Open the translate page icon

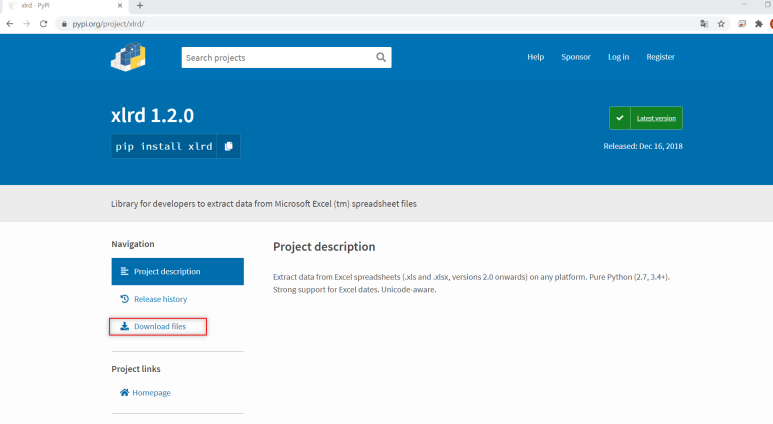tap(704, 24)
